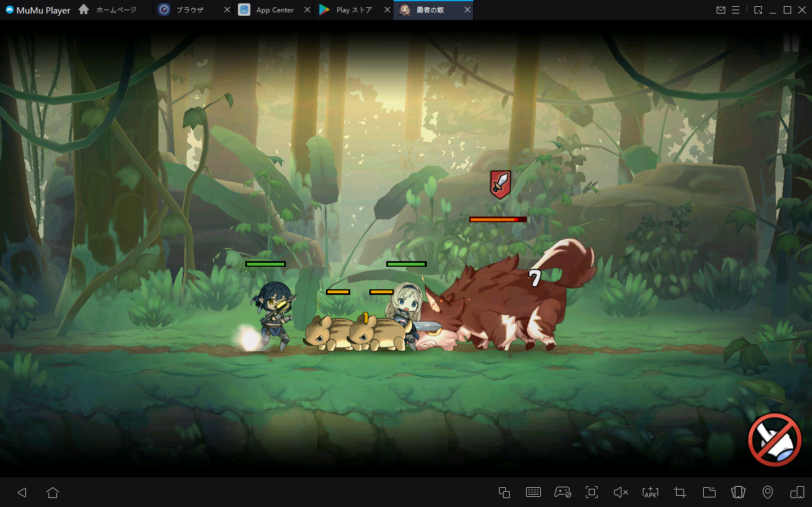Open the hamburger settings menu

[735, 10]
